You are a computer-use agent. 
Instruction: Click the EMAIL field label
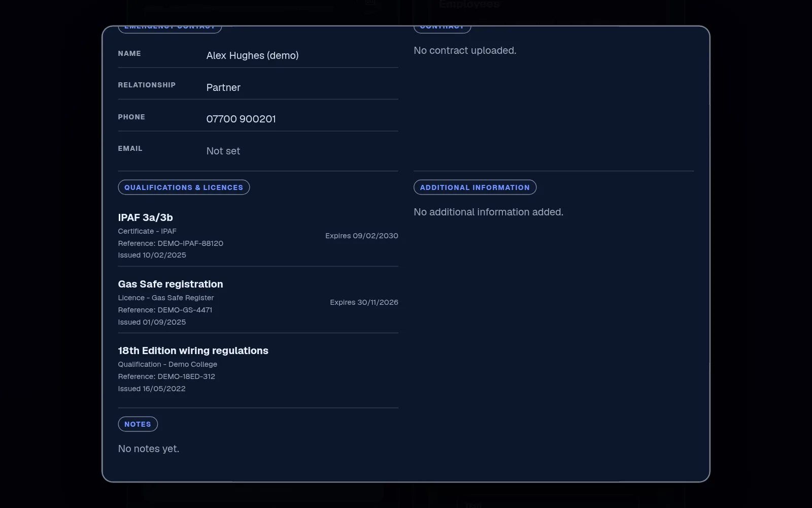pos(130,148)
